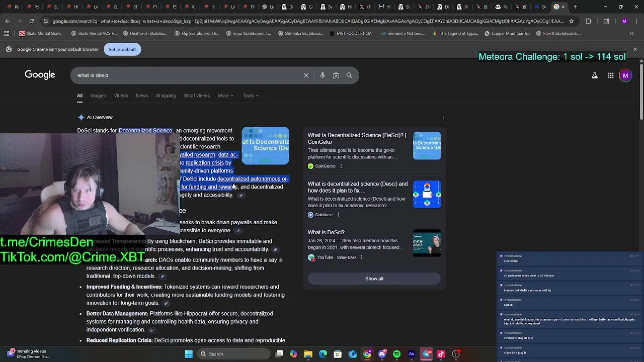Open TikTok from the taskbar
This screenshot has height=362, width=644.
(x=441, y=354)
